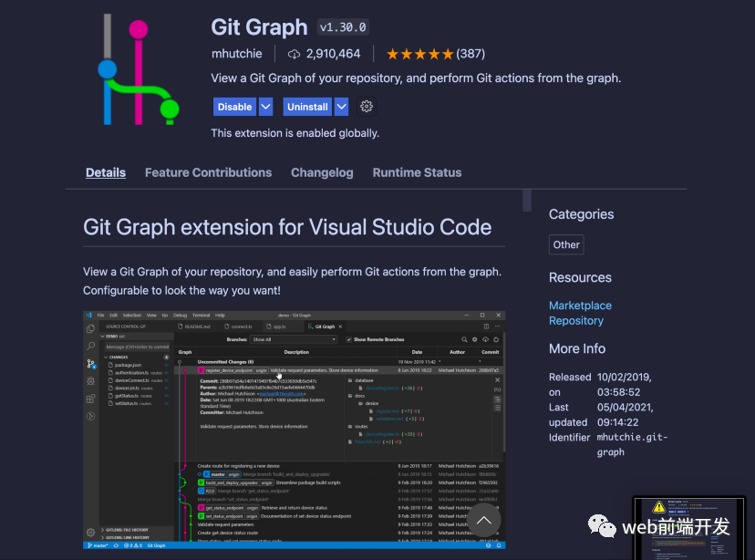Open the Marketplace resource link
The image size is (755, 560).
(x=580, y=306)
